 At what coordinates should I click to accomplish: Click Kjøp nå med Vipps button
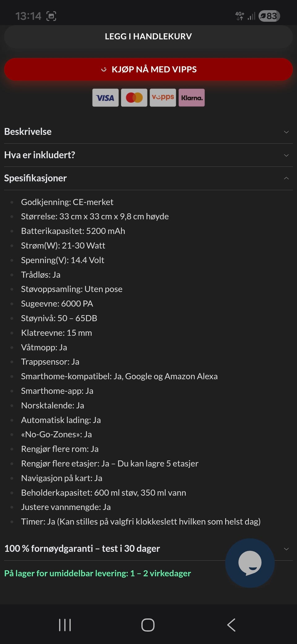(148, 69)
